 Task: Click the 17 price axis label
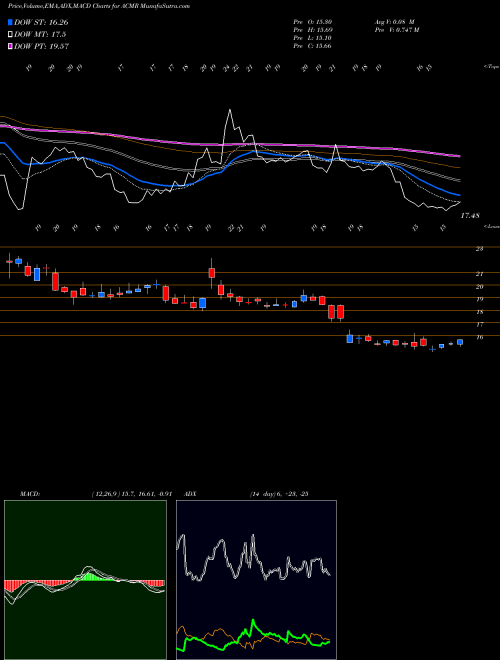pyautogui.click(x=479, y=325)
